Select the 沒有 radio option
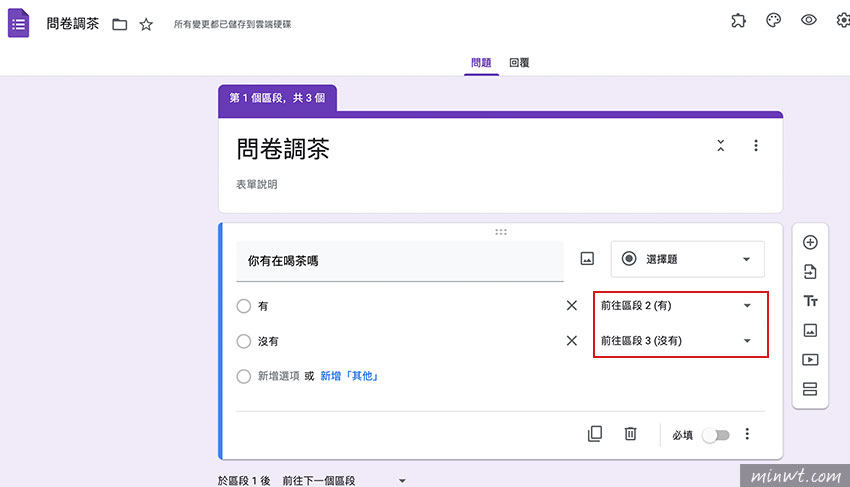The height and width of the screenshot is (487, 850). [244, 341]
